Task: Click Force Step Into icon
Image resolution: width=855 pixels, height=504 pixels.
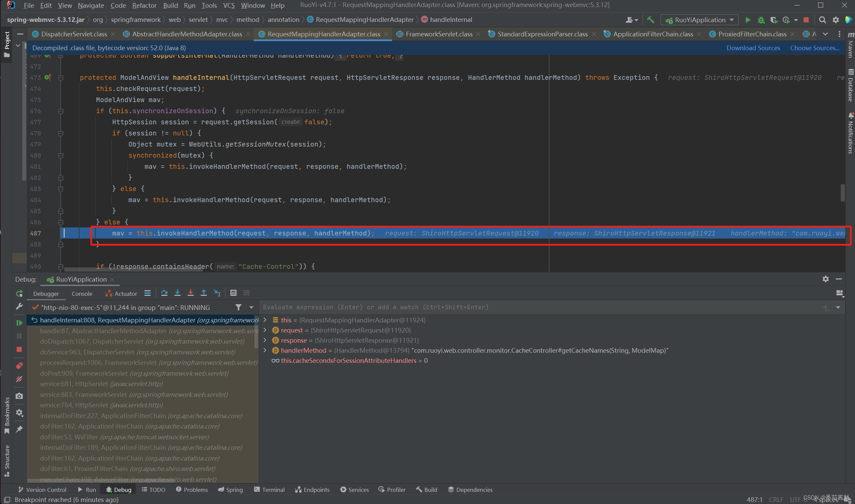Action: (190, 293)
